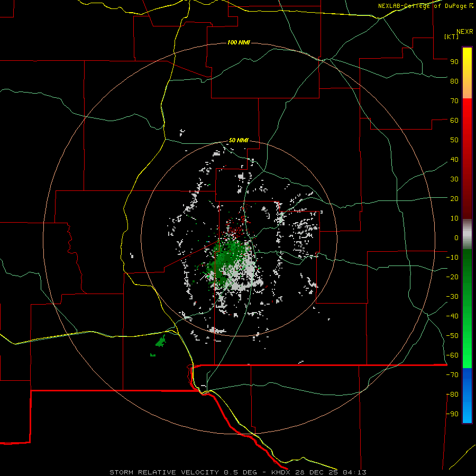Click the 10 value on the velocity scale
Image resolution: width=476 pixels, height=476 pixels.
tap(454, 218)
